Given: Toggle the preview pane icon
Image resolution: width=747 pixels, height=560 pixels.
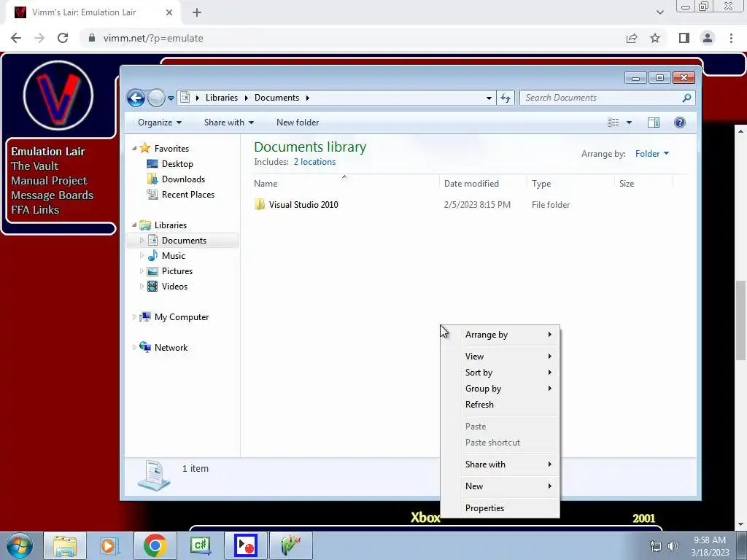Looking at the screenshot, I should point(654,122).
